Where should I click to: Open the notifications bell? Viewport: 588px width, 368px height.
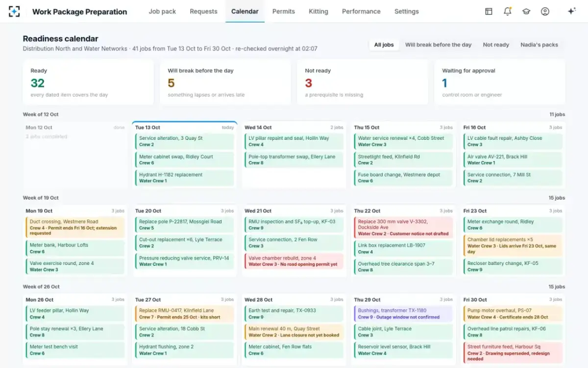pyautogui.click(x=508, y=11)
